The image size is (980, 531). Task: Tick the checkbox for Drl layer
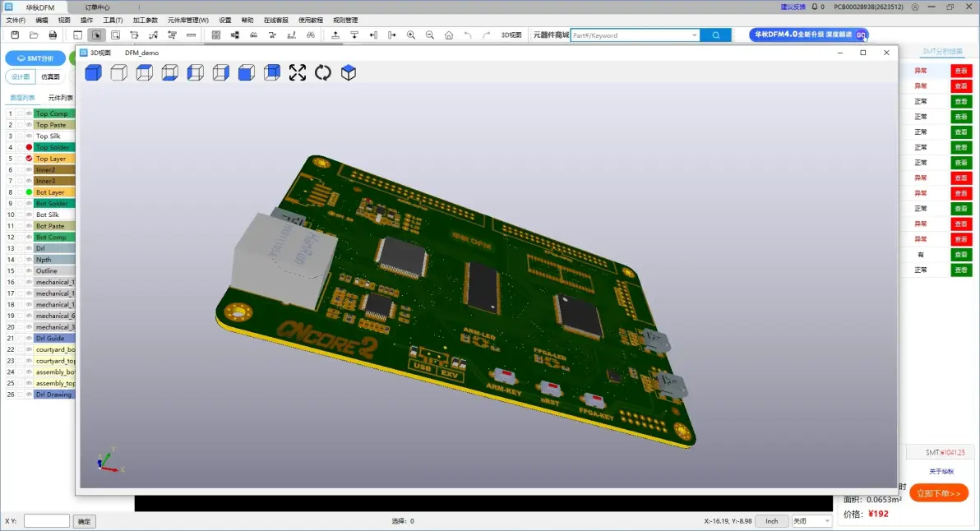pos(20,248)
